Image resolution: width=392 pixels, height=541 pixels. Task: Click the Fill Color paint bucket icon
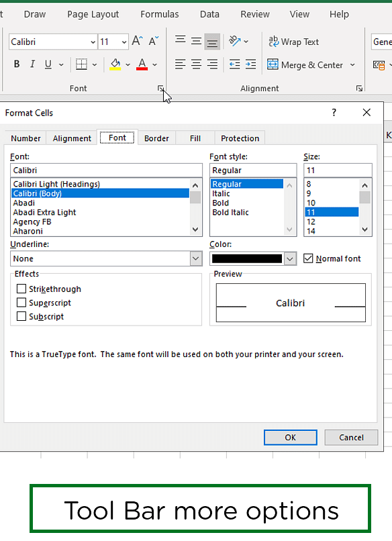coord(115,64)
